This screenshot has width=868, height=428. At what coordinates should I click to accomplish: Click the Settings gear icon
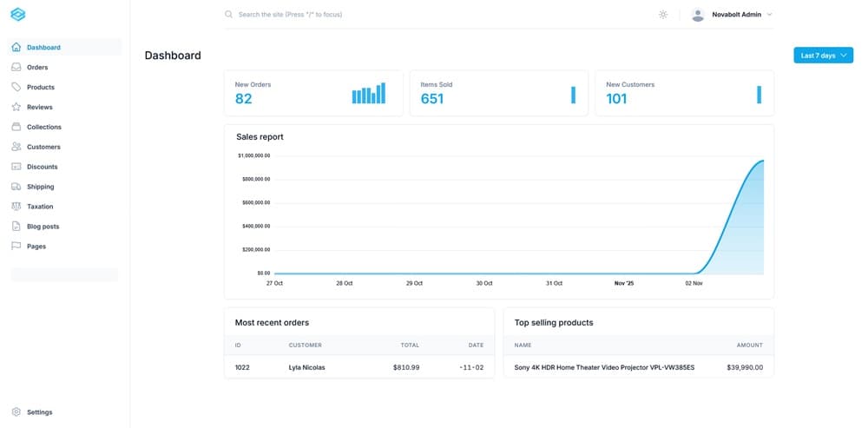click(16, 412)
